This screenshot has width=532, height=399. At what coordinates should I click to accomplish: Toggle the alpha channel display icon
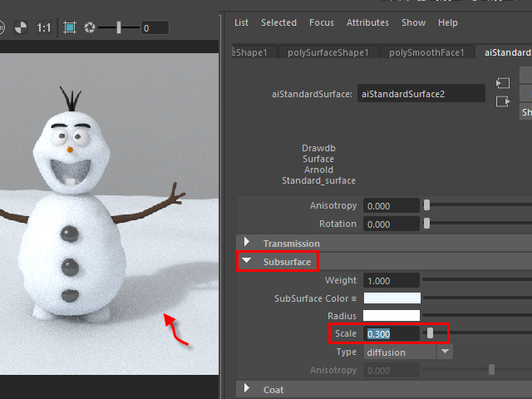[21, 27]
